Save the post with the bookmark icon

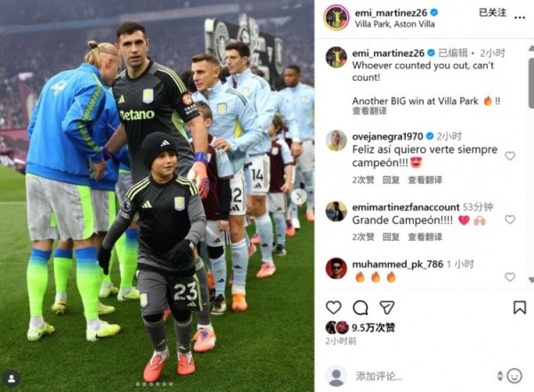520,308
